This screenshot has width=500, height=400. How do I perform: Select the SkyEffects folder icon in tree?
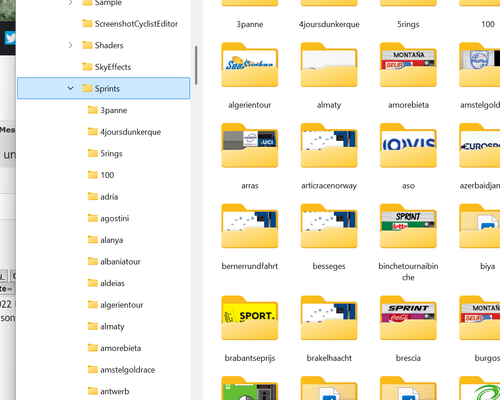pyautogui.click(x=87, y=67)
